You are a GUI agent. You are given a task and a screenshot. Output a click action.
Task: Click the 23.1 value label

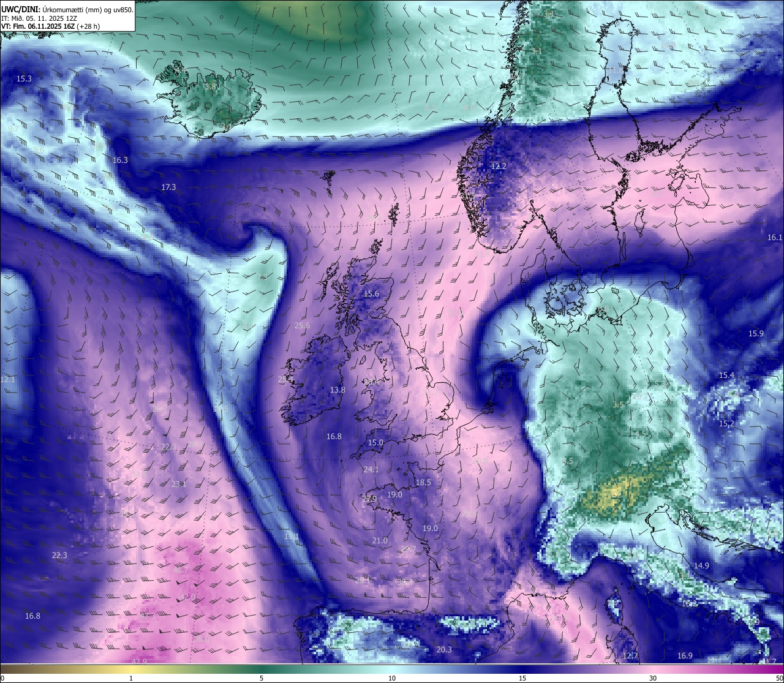pos(178,485)
